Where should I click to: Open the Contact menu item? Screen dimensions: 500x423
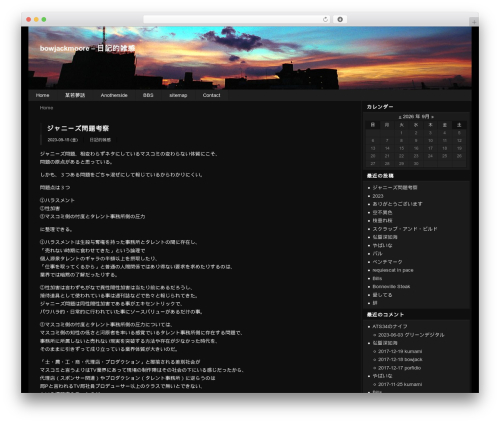211,95
